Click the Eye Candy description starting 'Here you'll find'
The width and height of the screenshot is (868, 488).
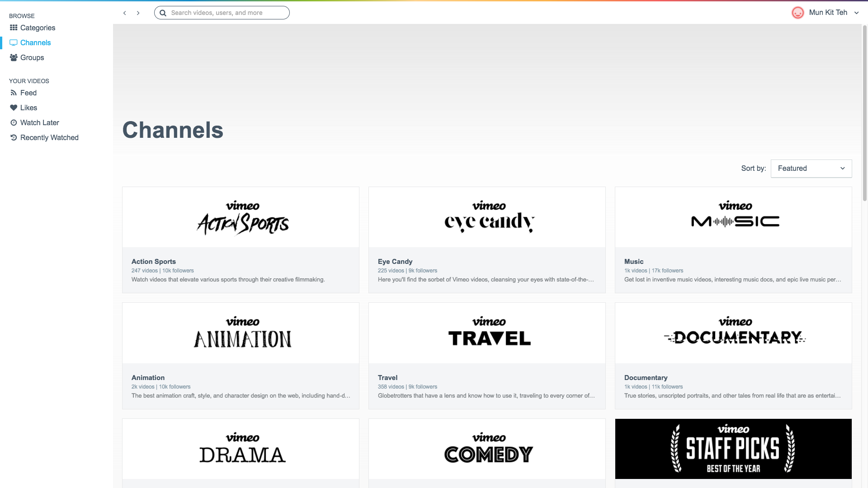click(486, 280)
